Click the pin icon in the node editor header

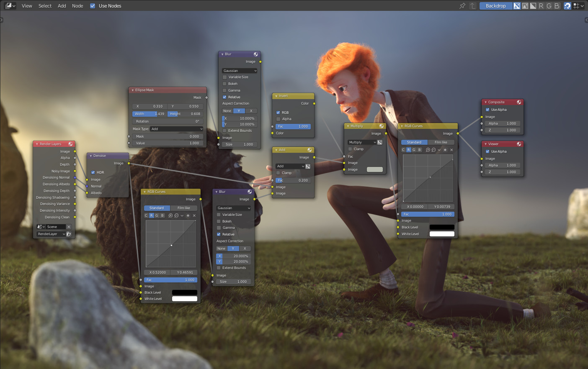pos(462,6)
